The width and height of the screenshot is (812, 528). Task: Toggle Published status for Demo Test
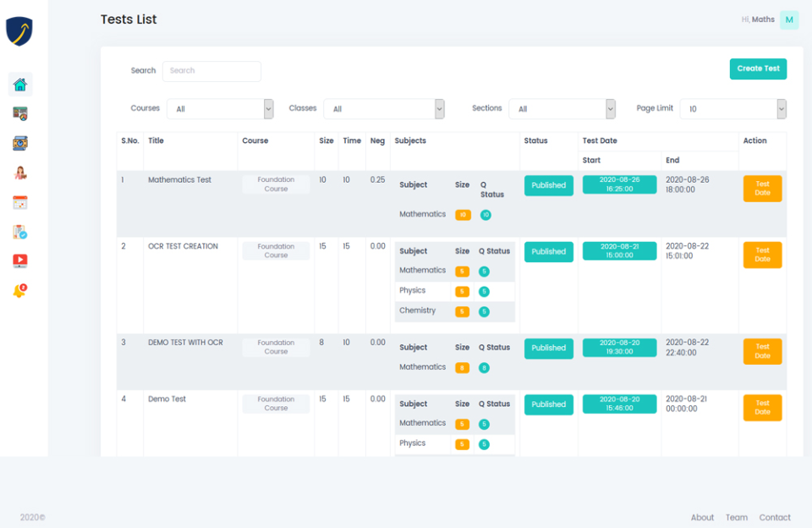[549, 404]
